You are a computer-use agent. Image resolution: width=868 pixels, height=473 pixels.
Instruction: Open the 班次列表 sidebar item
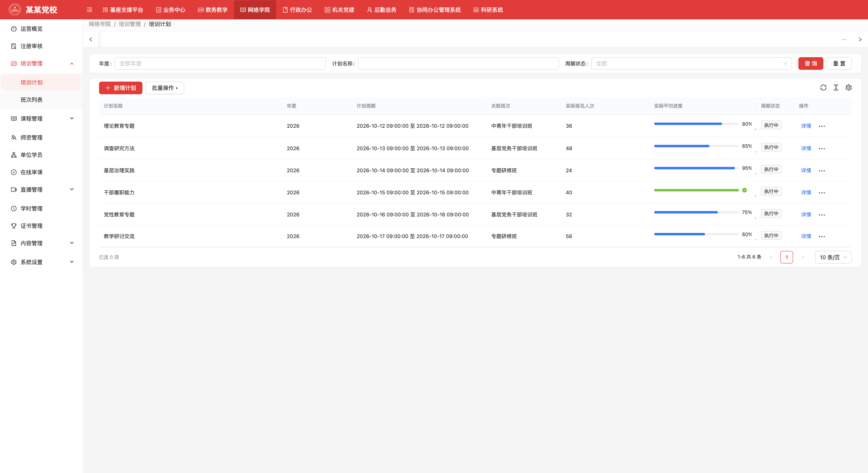[x=41, y=100]
